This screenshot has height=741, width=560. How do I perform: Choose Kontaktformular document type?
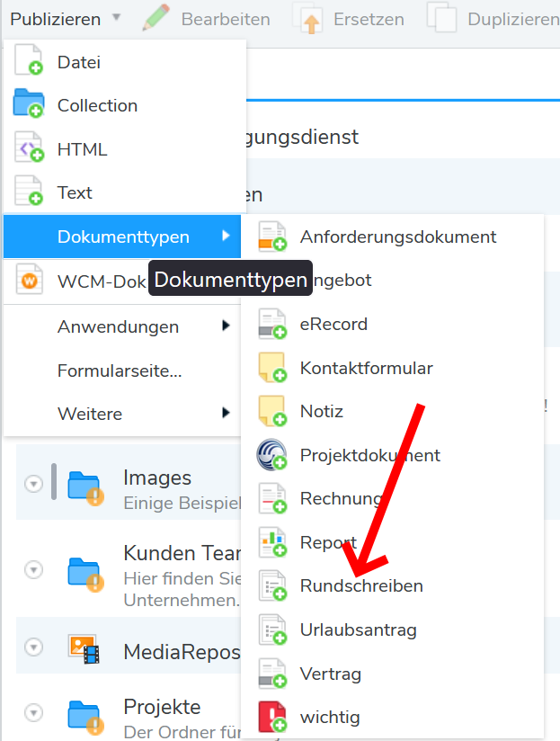click(393, 368)
